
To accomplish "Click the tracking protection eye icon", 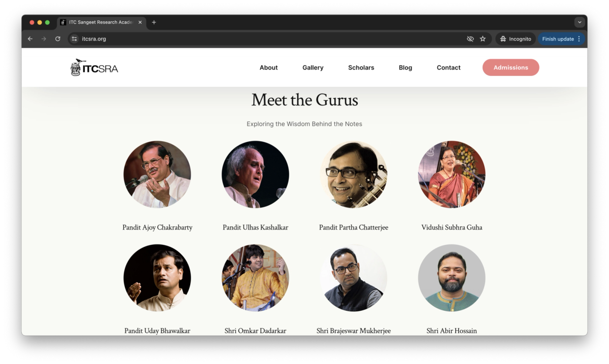I will 470,39.
